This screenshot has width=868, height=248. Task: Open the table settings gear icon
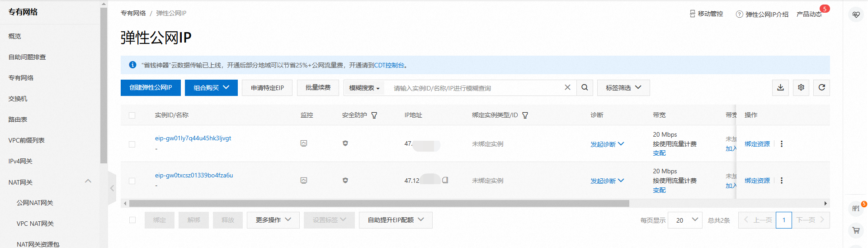[801, 88]
